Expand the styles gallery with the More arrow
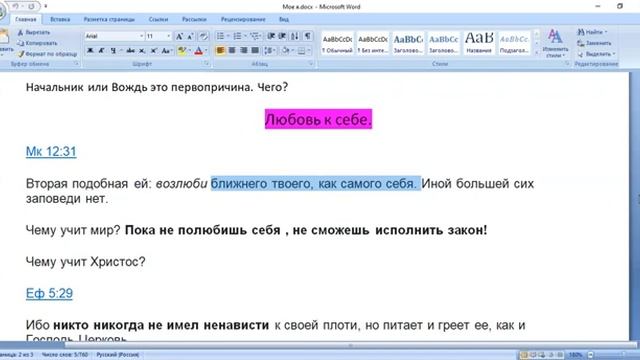The image size is (640, 360). 537,52
